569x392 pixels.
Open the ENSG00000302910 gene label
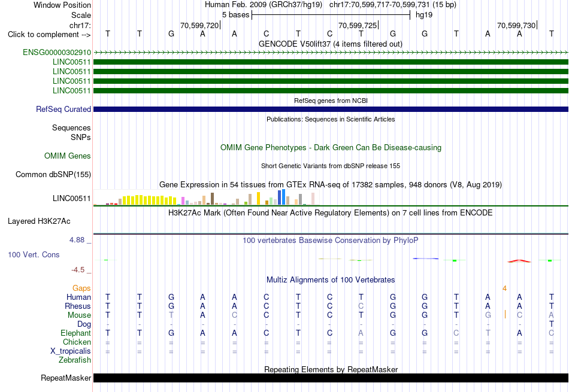click(57, 52)
